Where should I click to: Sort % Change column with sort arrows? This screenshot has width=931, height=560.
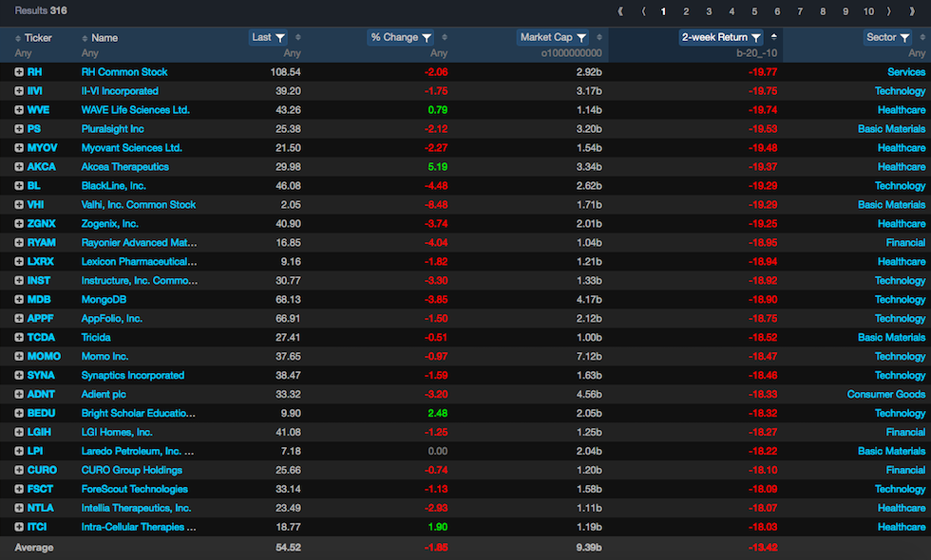tap(445, 37)
